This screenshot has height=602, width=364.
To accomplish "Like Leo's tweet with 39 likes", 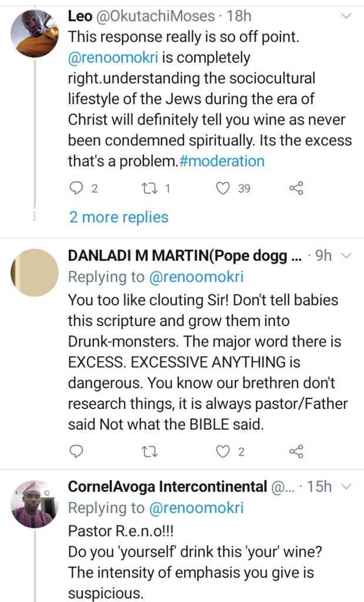I will tap(222, 188).
